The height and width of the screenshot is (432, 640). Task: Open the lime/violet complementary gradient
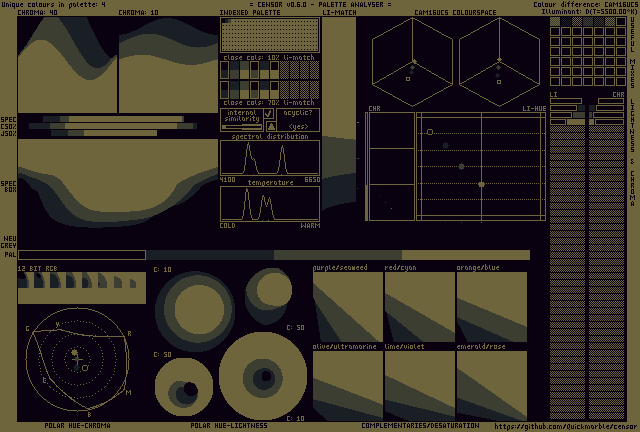tap(420, 386)
